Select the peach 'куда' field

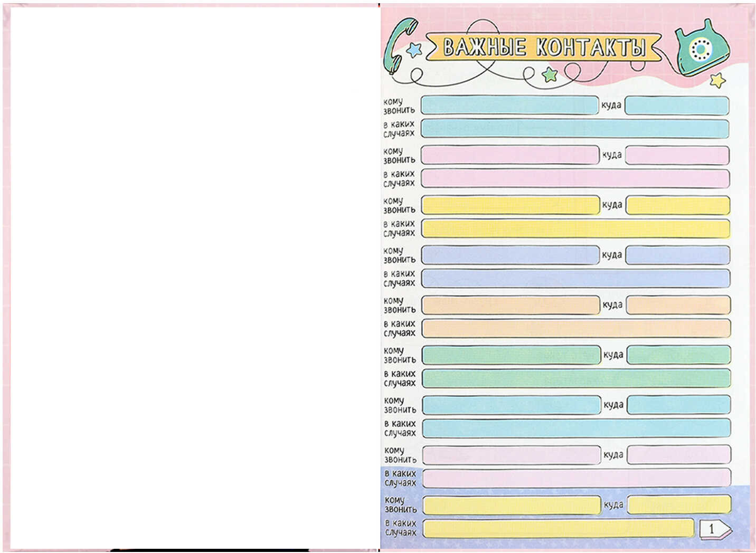tap(678, 305)
